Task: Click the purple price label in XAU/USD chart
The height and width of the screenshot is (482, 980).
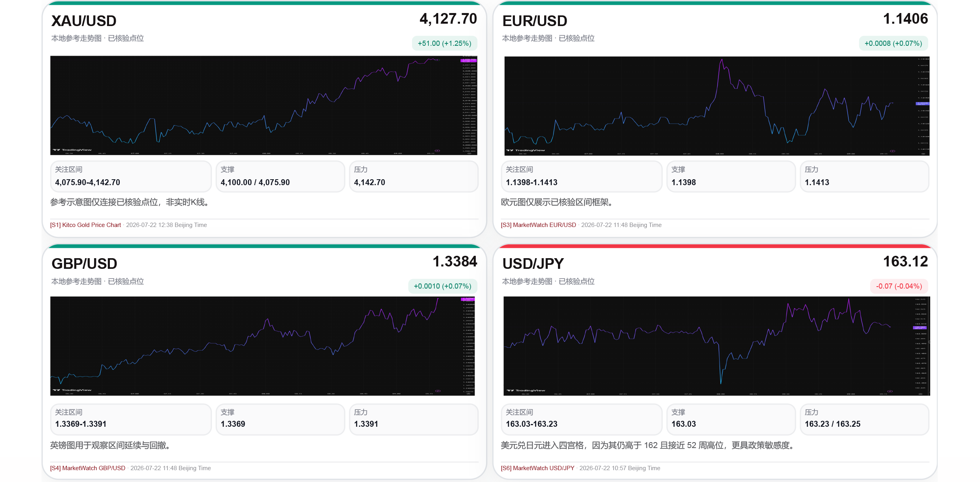Action: (x=469, y=60)
